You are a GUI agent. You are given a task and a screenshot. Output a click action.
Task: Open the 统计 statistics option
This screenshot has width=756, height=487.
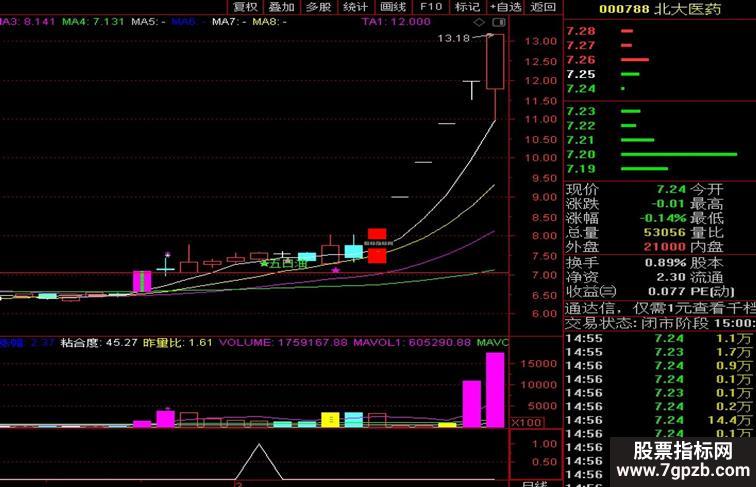355,7
